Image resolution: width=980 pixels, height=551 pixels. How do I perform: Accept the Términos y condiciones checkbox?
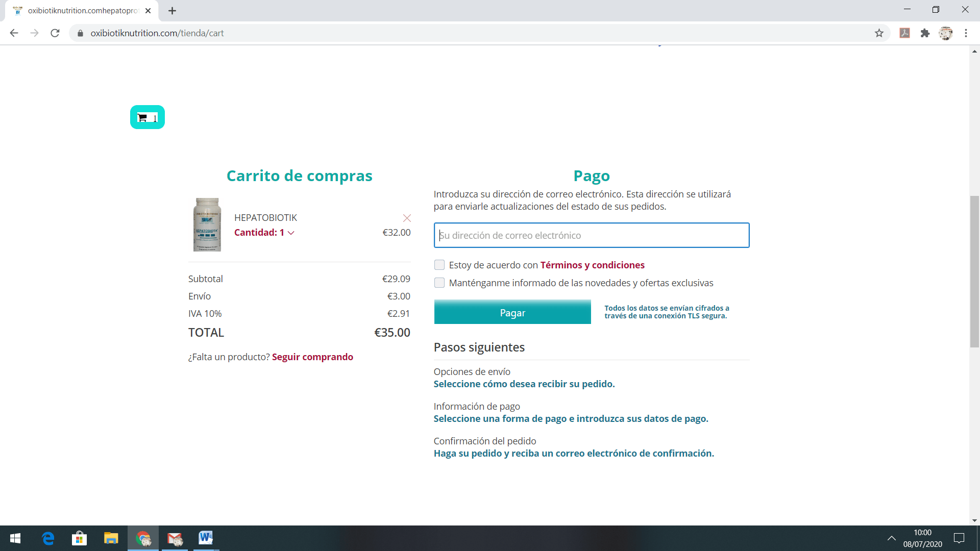tap(439, 265)
